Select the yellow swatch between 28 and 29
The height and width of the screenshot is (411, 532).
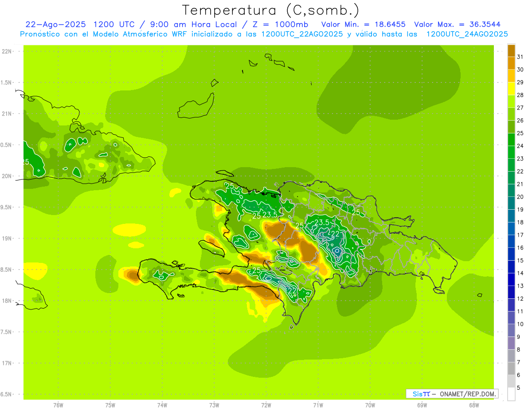[511, 89]
